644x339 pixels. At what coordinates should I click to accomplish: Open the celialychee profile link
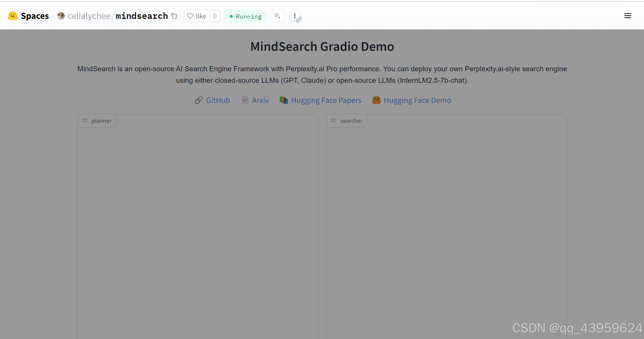89,16
